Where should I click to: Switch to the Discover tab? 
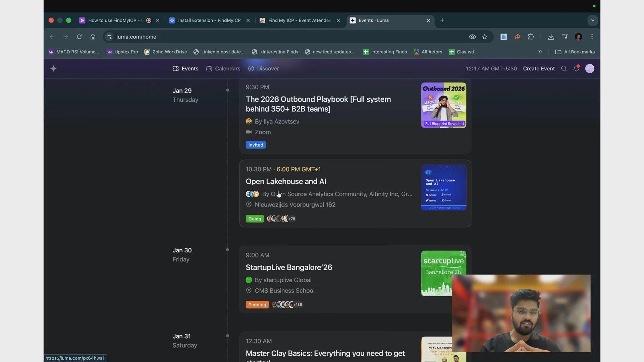(264, 69)
